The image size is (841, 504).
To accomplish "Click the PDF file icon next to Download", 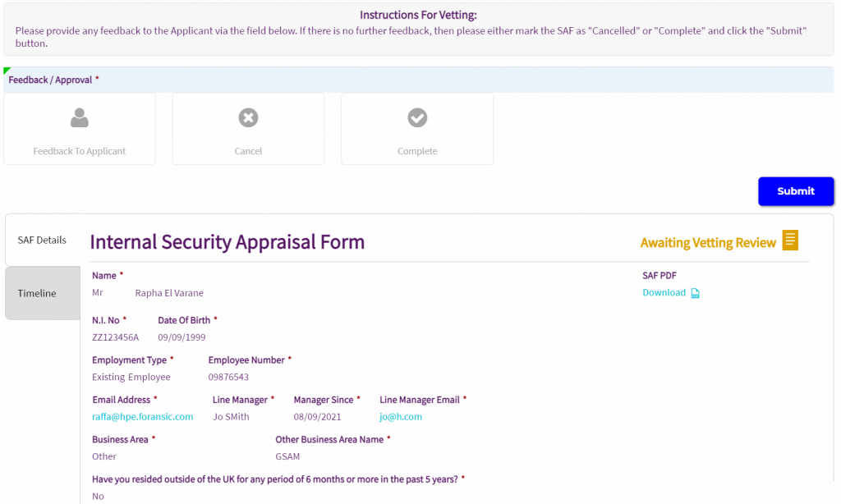I will (695, 293).
